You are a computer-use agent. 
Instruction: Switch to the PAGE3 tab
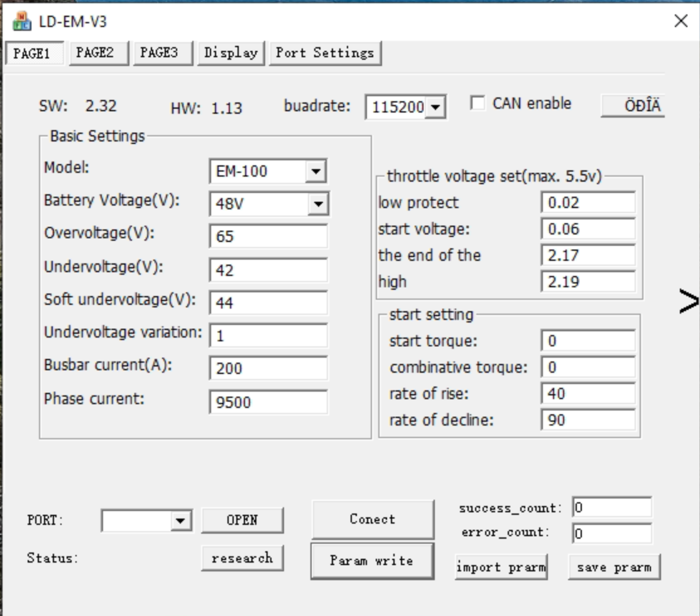158,53
